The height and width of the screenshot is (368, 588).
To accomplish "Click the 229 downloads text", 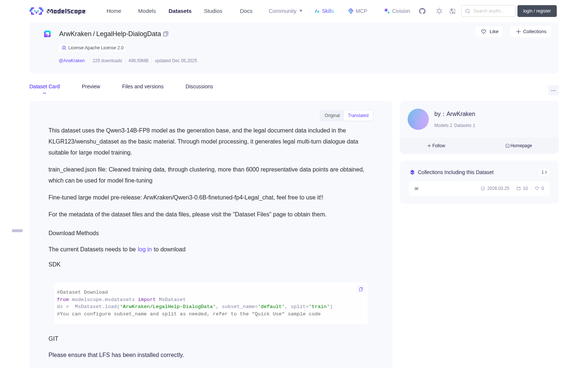I will pyautogui.click(x=107, y=61).
